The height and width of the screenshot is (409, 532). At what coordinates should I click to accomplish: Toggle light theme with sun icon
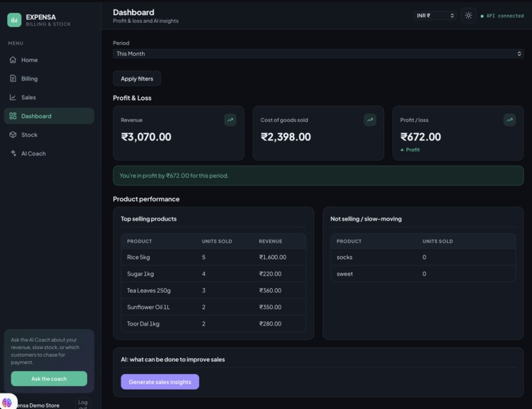468,16
